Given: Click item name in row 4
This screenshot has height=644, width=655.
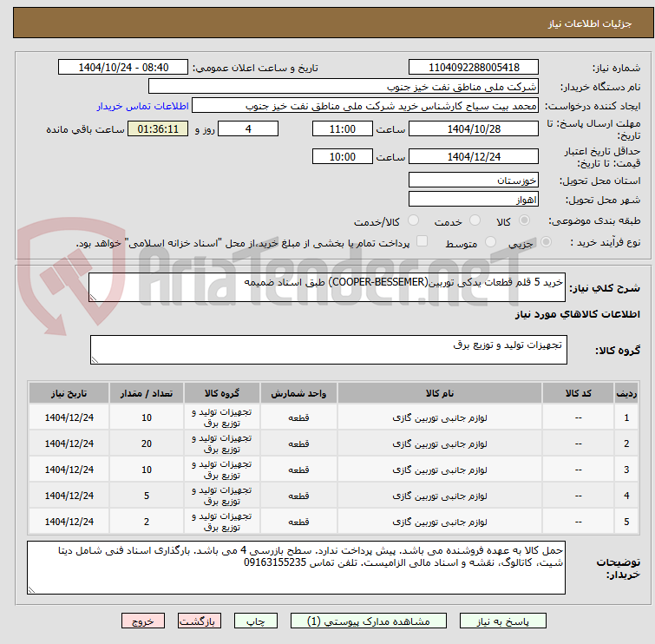Looking at the screenshot, I should point(440,496).
